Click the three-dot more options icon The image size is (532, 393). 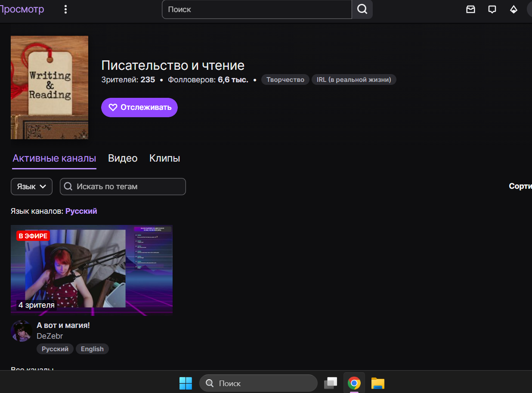point(65,9)
